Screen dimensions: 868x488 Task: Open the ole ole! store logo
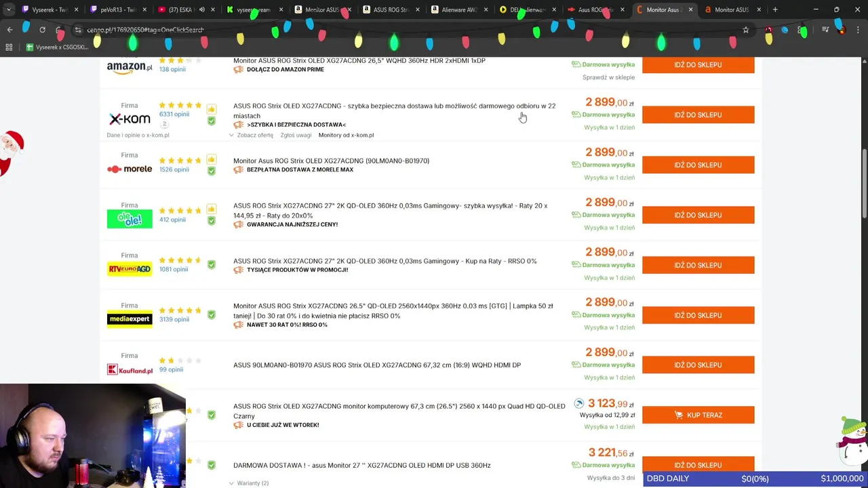[x=130, y=219]
